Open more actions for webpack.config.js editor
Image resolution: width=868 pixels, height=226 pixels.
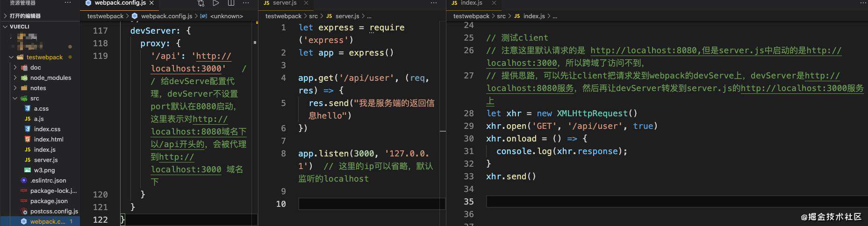tap(246, 3)
